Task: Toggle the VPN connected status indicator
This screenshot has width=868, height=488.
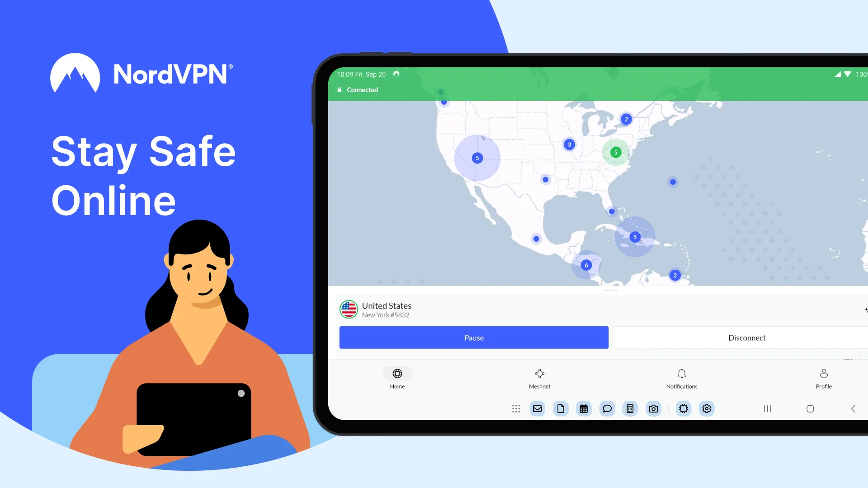Action: [358, 89]
